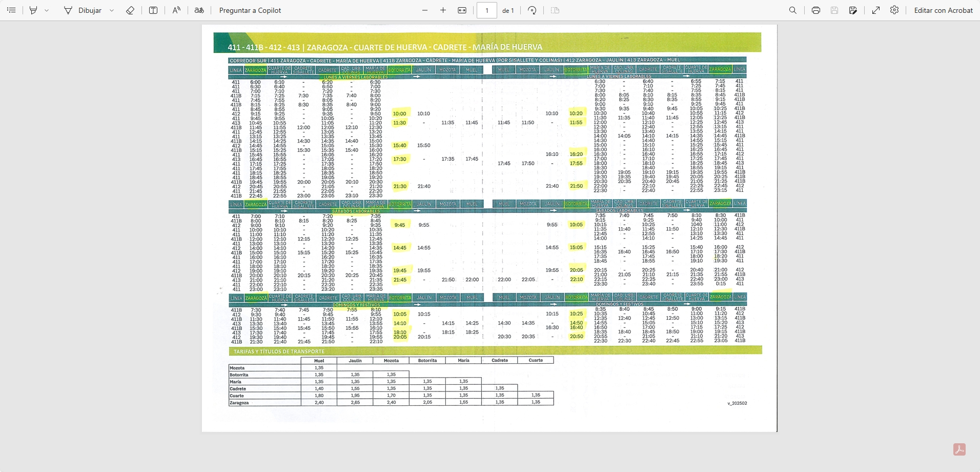The image size is (980, 472).
Task: Zoom in with the plus icon
Action: [443, 10]
